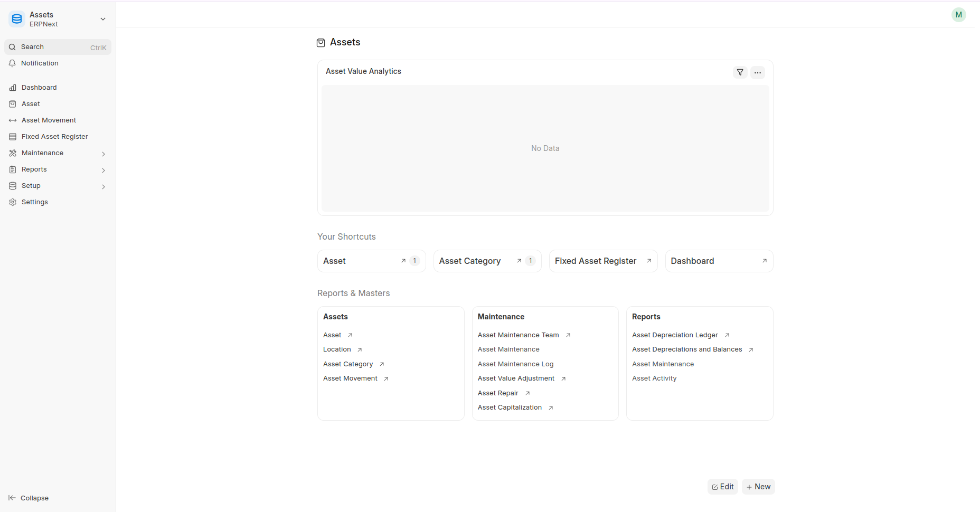This screenshot has width=980, height=512.
Task: Click the Notification bell icon
Action: tap(13, 63)
